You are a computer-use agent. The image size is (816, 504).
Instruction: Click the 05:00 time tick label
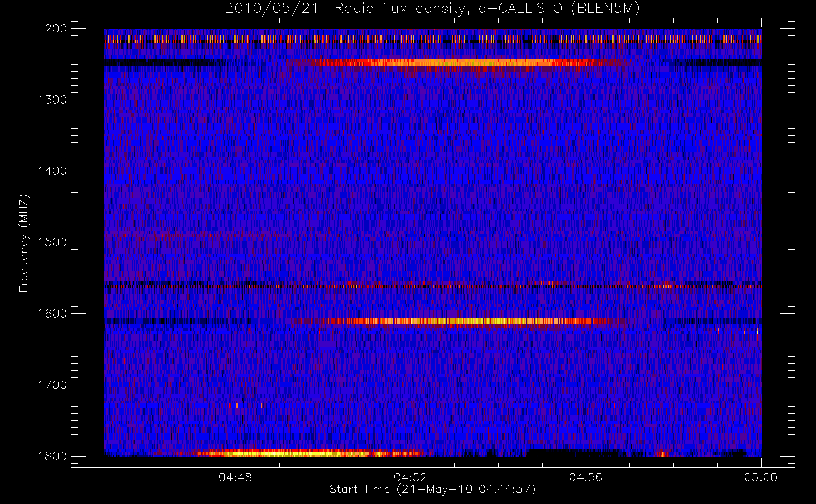pyautogui.click(x=761, y=477)
